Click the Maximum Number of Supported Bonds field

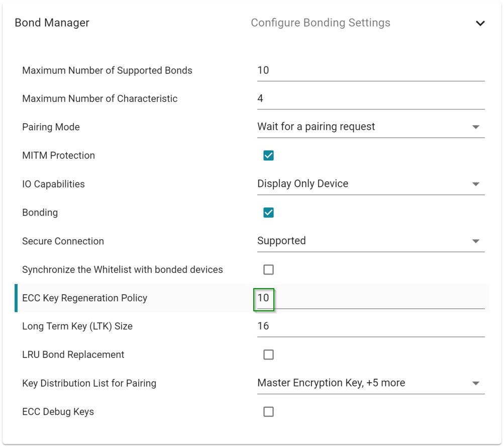(x=370, y=70)
